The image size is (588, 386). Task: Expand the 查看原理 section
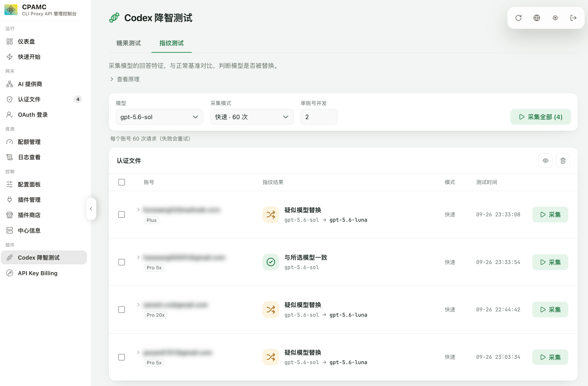125,79
